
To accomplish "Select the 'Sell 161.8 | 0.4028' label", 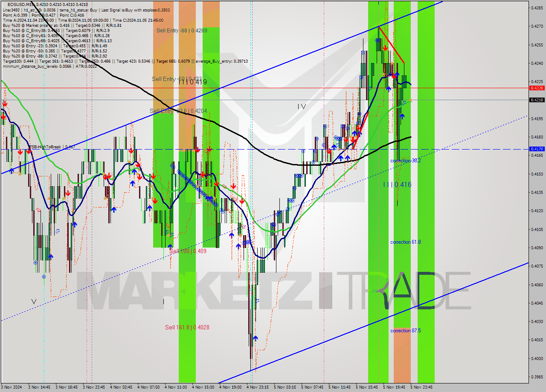I will pyautogui.click(x=187, y=327).
